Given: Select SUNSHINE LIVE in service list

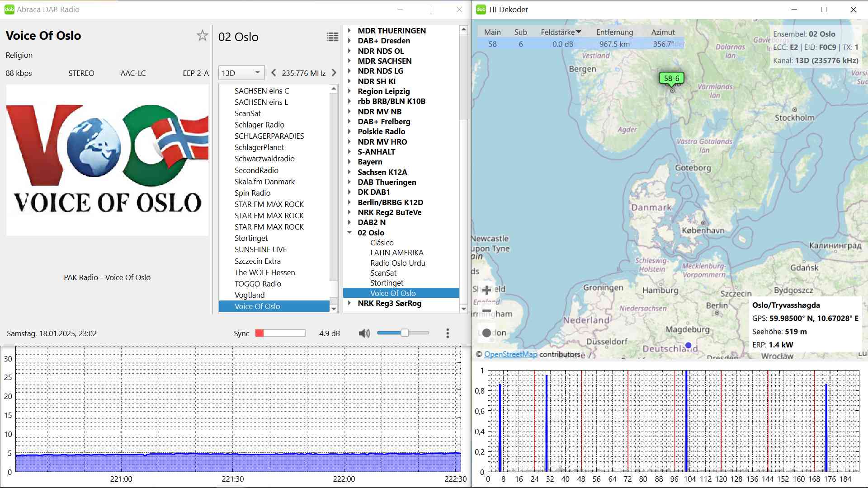Looking at the screenshot, I should 260,249.
